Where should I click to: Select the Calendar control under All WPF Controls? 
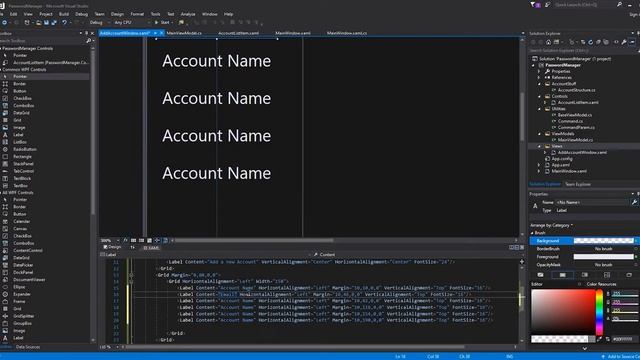coord(21,222)
